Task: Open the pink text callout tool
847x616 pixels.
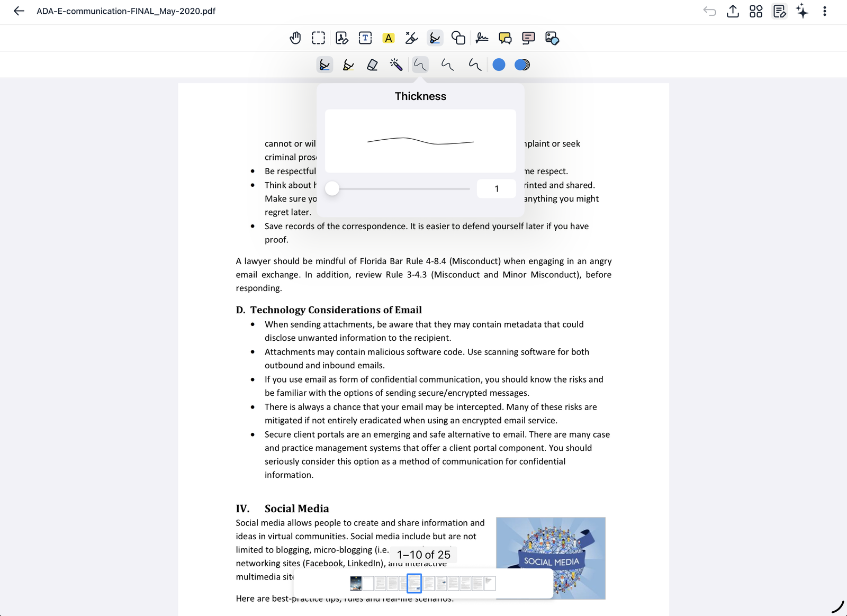Action: pos(528,38)
